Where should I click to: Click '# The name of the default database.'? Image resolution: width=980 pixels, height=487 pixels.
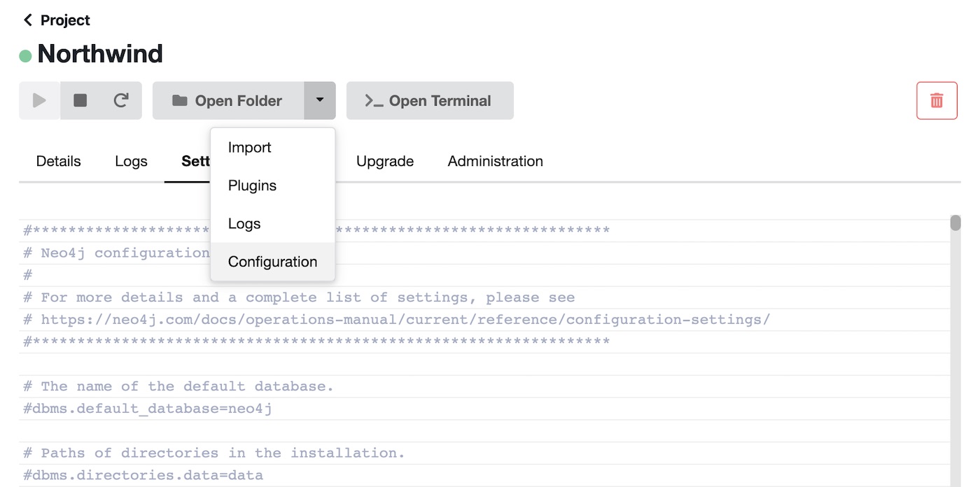tap(178, 386)
